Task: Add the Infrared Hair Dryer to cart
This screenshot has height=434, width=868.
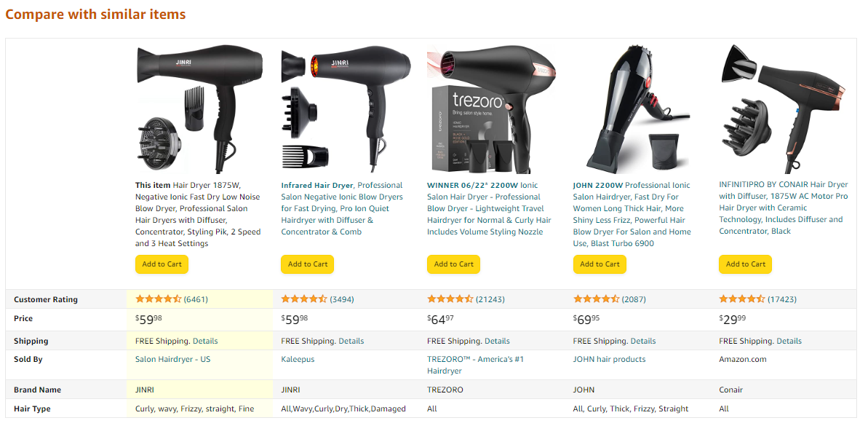Action: click(308, 264)
